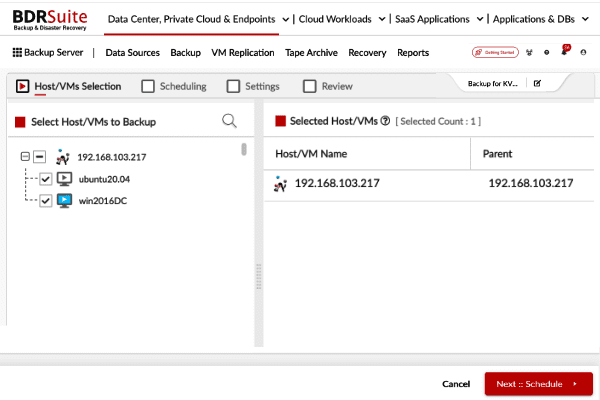Click the Parent column header
The width and height of the screenshot is (600, 400).
(497, 153)
